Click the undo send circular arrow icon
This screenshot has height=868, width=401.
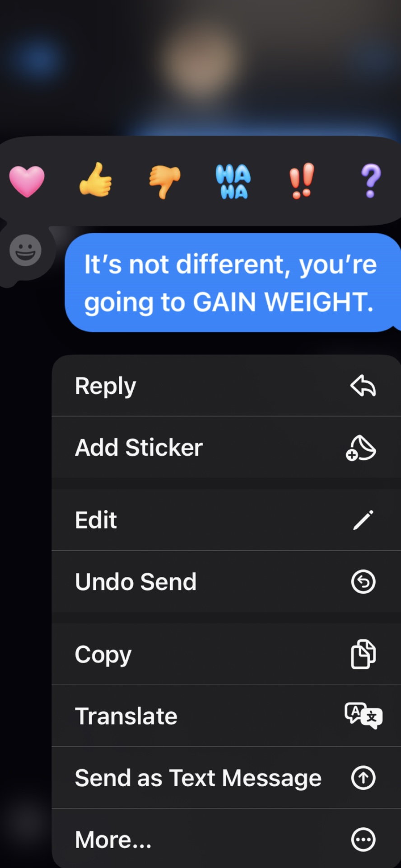click(x=363, y=581)
